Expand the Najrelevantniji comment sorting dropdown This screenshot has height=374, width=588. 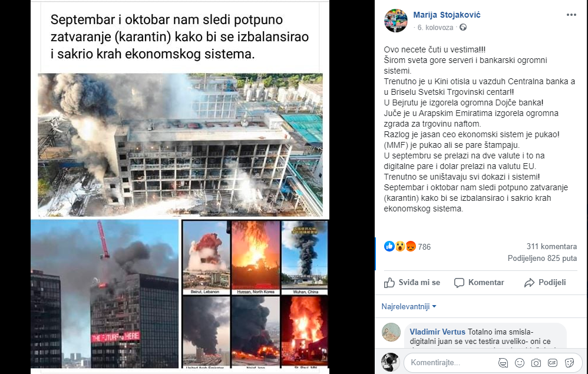[x=409, y=306]
